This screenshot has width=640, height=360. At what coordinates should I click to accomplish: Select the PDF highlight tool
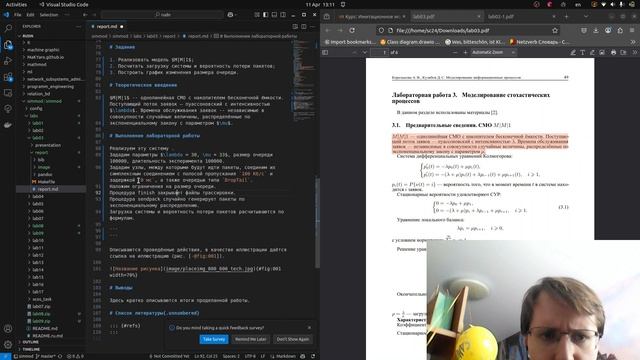point(573,53)
